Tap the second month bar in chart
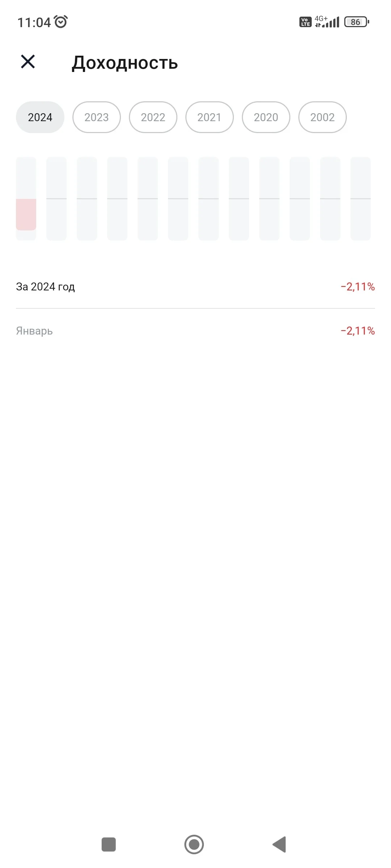 (x=56, y=199)
